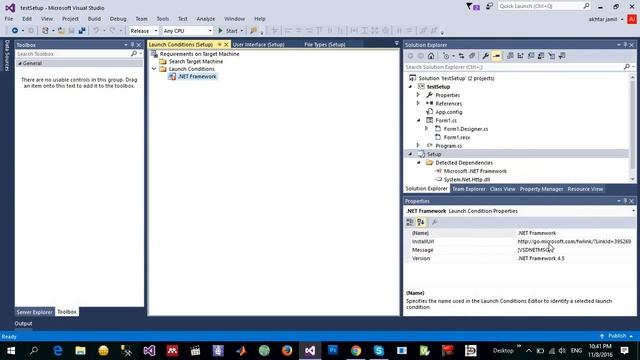640x360 pixels.
Task: Toggle auto-hide pin on Properties panel
Action: click(625, 201)
